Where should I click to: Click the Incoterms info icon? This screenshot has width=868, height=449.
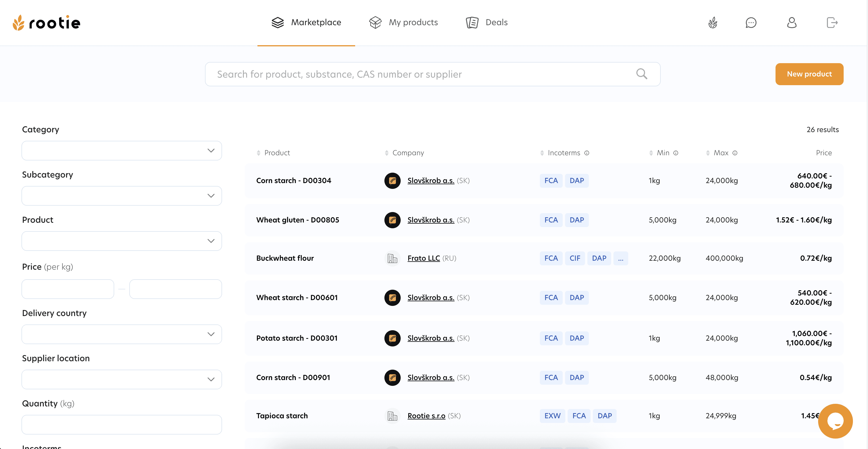coord(587,153)
